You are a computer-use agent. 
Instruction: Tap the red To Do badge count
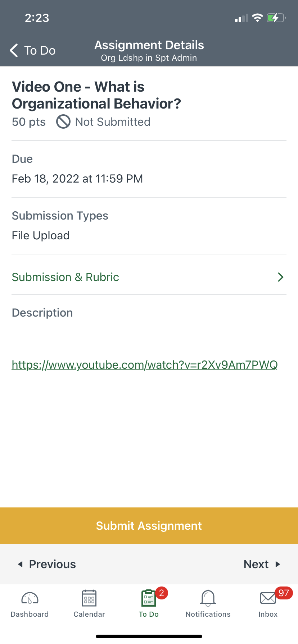pos(162,593)
